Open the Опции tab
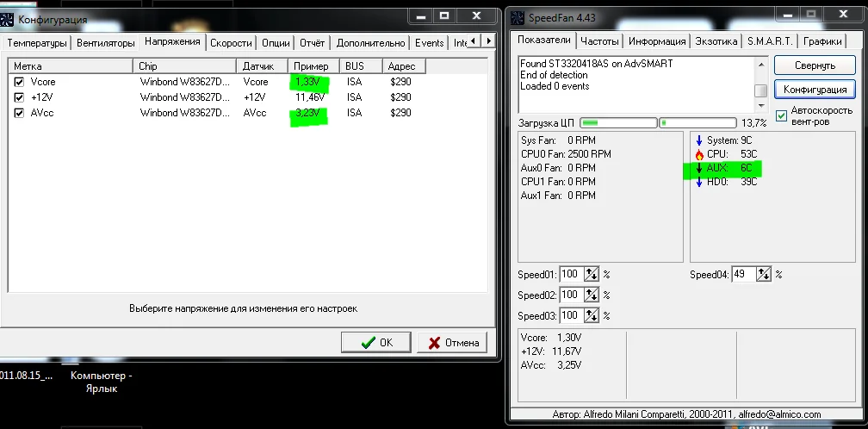The image size is (868, 429). pos(276,42)
